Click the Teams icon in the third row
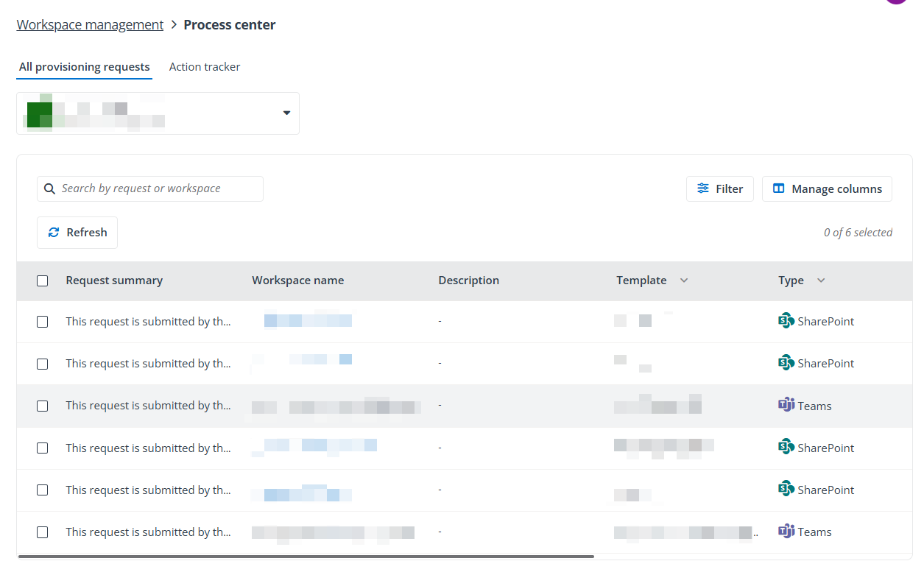This screenshot has width=924, height=575. [786, 405]
